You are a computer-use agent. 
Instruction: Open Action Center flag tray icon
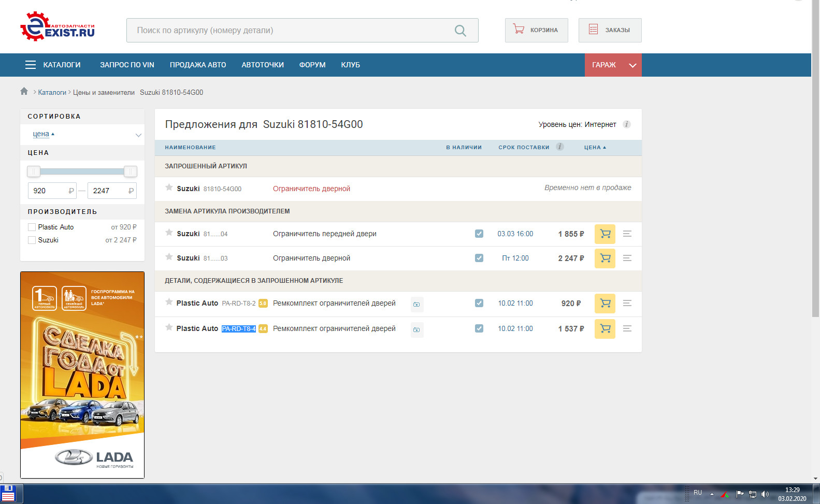point(740,494)
